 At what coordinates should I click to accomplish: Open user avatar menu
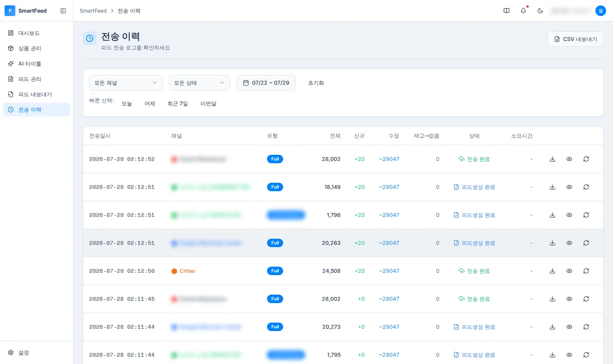pyautogui.click(x=601, y=11)
